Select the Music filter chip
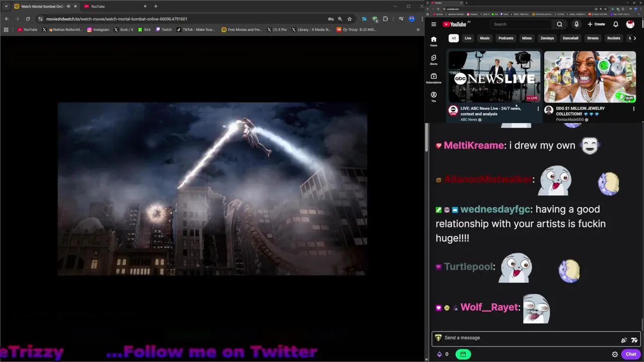The height and width of the screenshot is (362, 644). [485, 38]
